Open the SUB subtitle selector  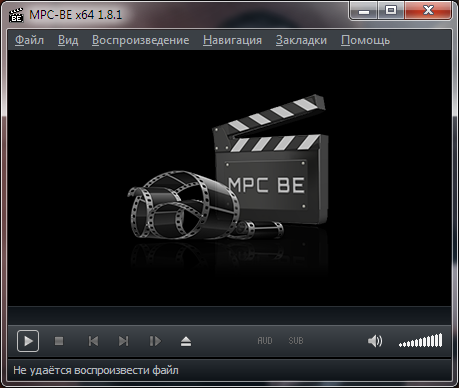[x=296, y=341]
